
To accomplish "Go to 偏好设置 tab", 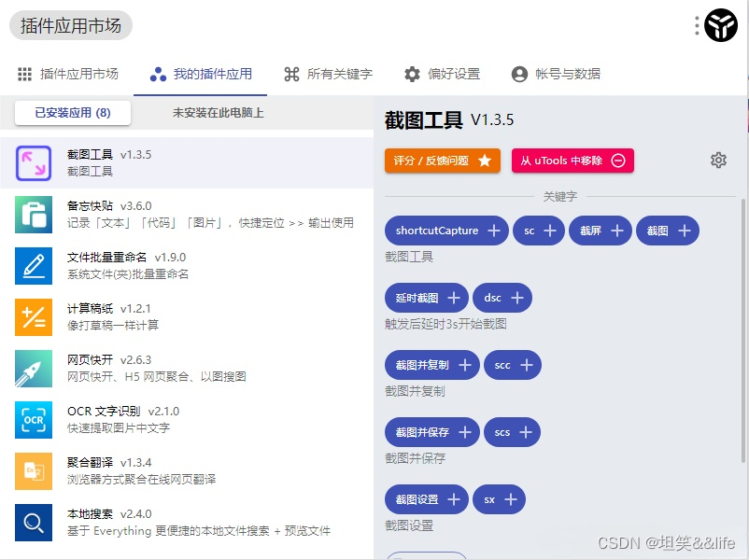I will tap(443, 74).
